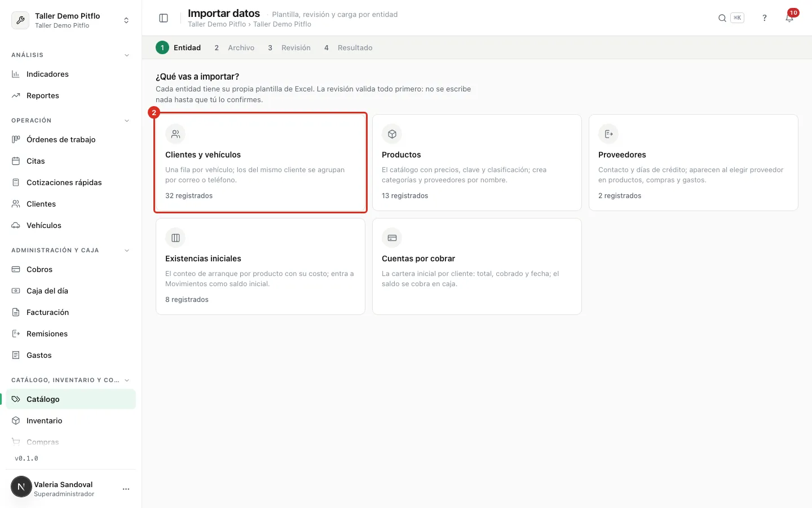Click the Órdenes de trabajo board icon
The width and height of the screenshot is (812, 508).
coord(16,139)
